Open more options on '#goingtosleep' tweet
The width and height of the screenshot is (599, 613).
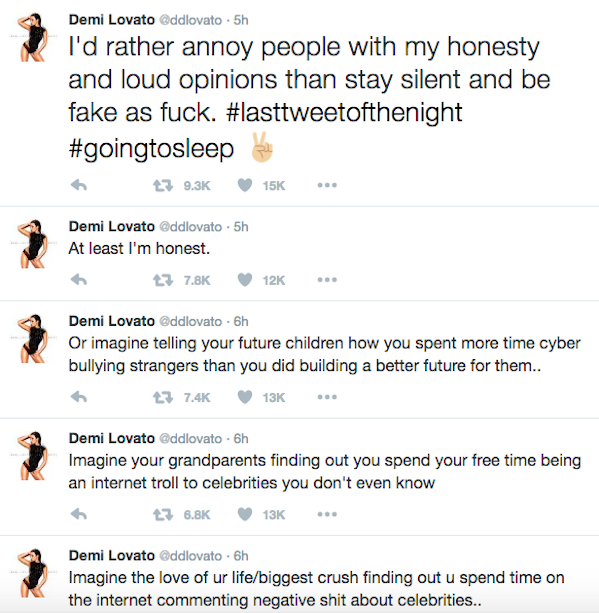pos(327,185)
